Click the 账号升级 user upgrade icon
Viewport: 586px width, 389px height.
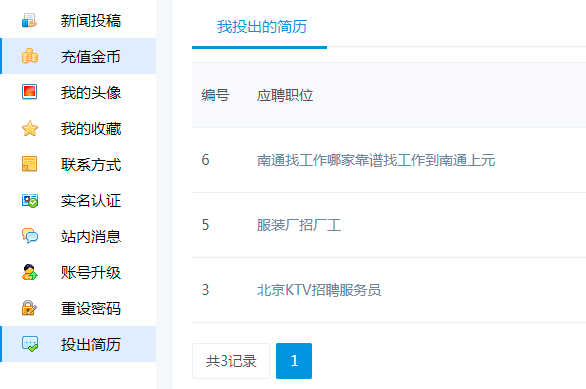[30, 272]
